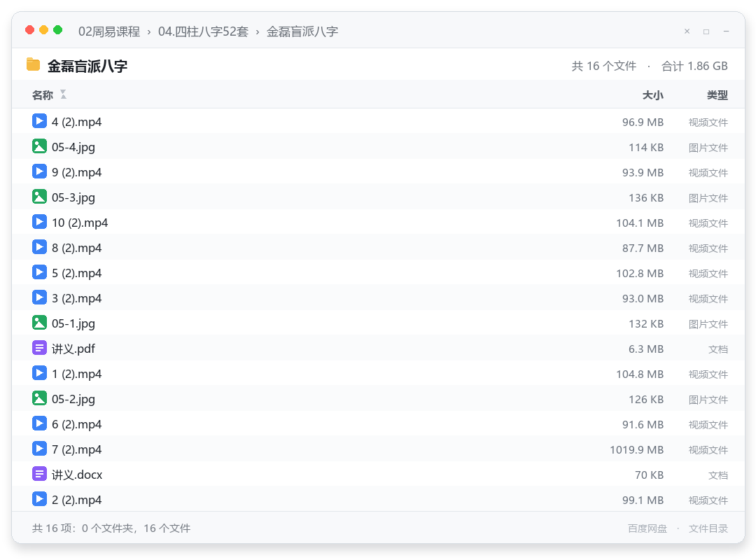Click the 70 KB size value
The height and width of the screenshot is (560, 756).
pos(649,475)
